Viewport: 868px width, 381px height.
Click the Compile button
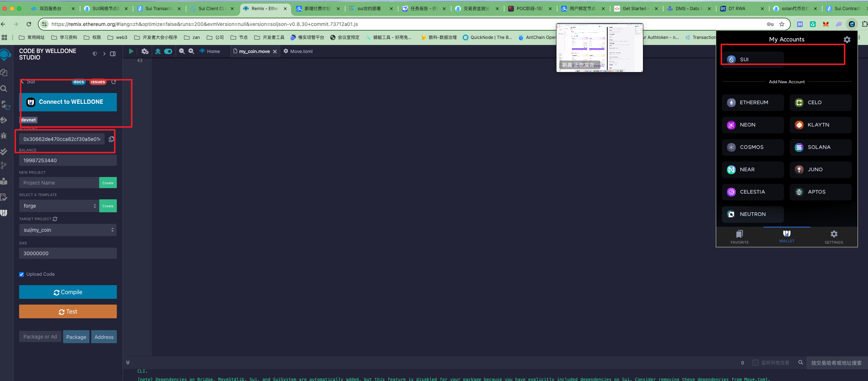68,292
